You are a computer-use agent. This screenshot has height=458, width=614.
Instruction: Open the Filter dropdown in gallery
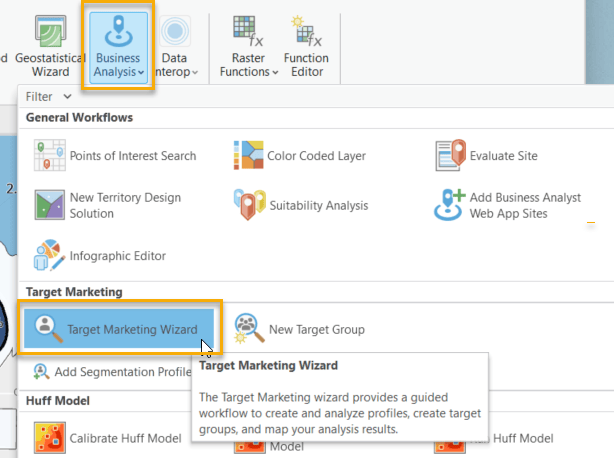(49, 96)
